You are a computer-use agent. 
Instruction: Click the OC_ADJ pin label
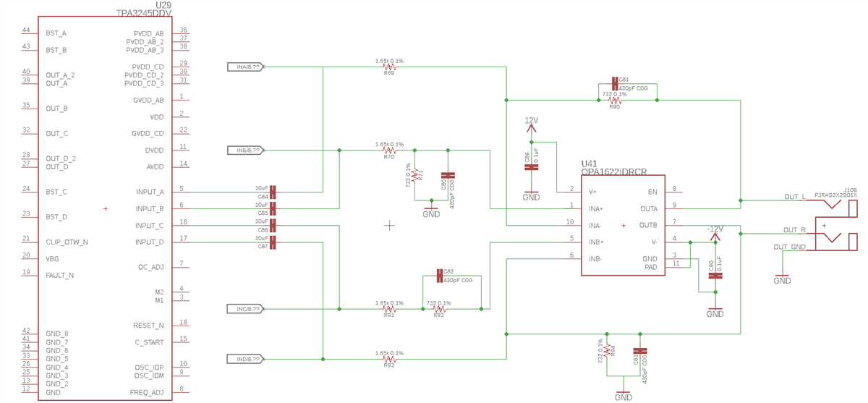click(151, 268)
